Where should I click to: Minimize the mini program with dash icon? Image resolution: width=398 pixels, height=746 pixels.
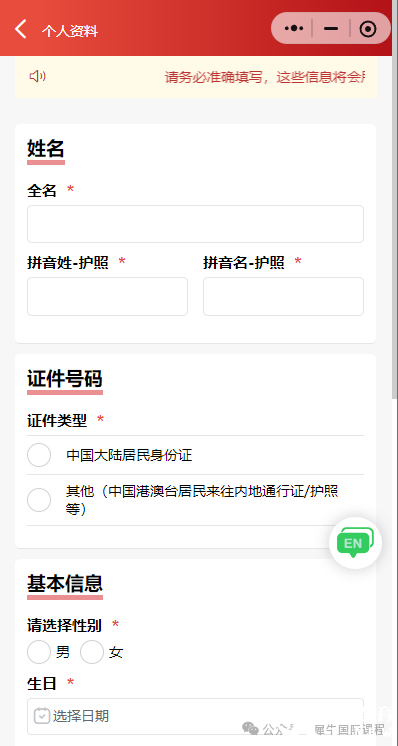[x=331, y=29]
